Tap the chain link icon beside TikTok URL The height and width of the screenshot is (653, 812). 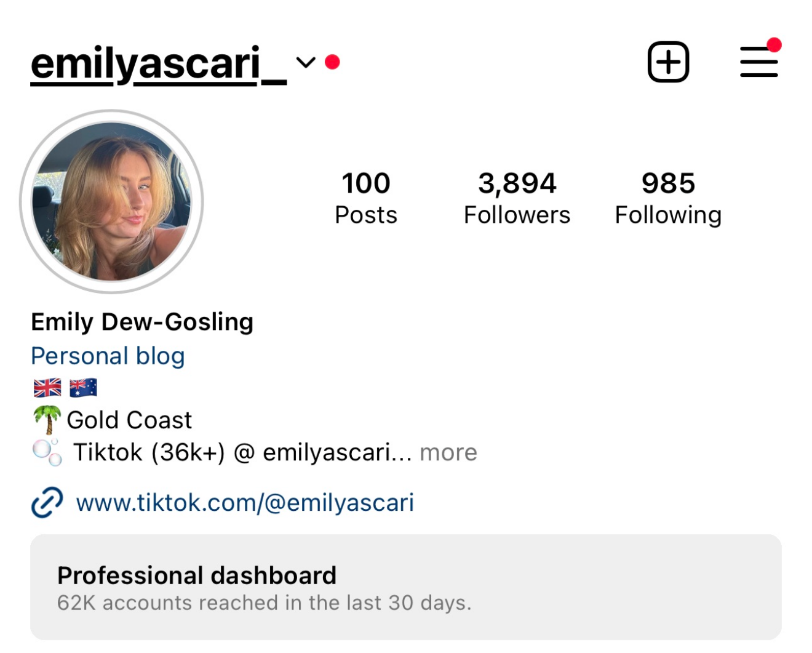47,502
